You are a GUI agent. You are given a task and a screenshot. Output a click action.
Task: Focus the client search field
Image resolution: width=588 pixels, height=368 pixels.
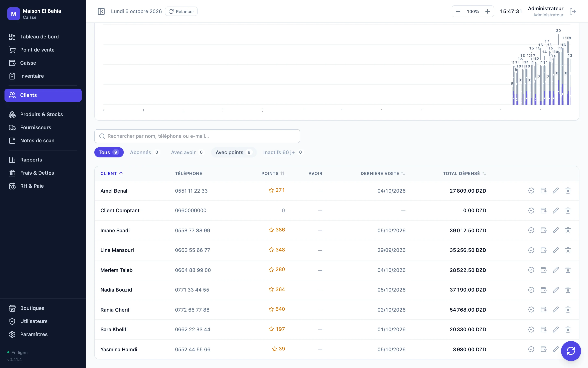click(197, 136)
